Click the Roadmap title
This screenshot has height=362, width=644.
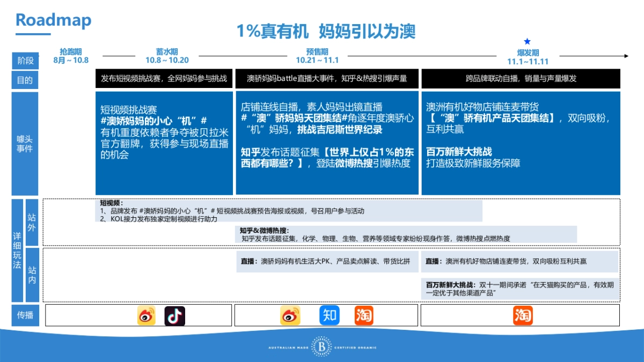click(53, 21)
